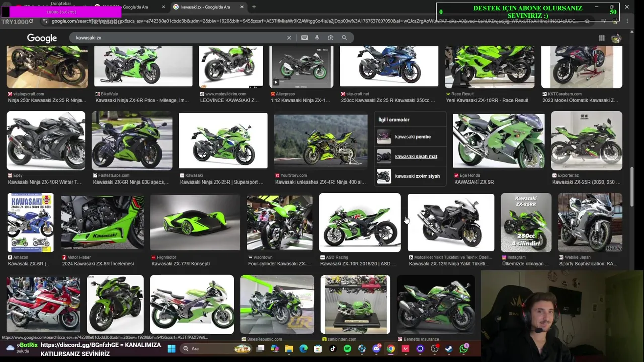Search by image with Google Lens

331,38
